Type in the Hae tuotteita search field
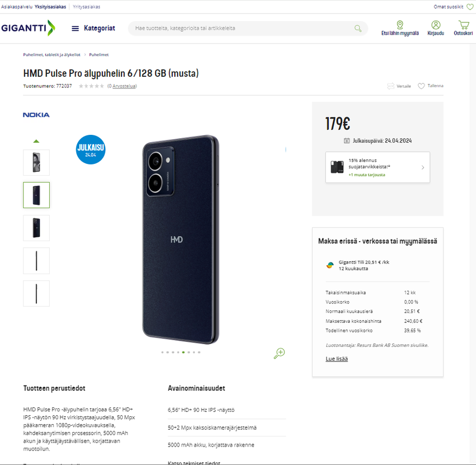The height and width of the screenshot is (465, 476). tap(241, 29)
